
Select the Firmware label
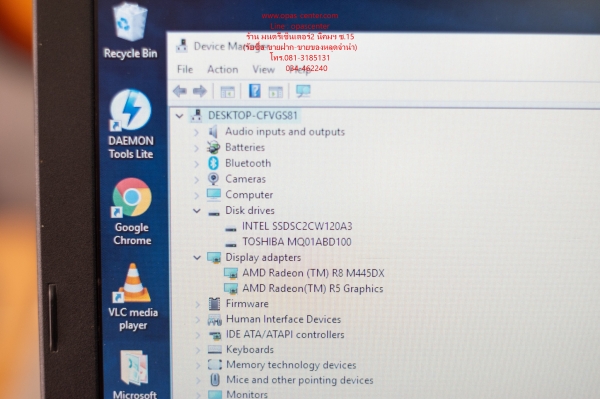point(247,304)
